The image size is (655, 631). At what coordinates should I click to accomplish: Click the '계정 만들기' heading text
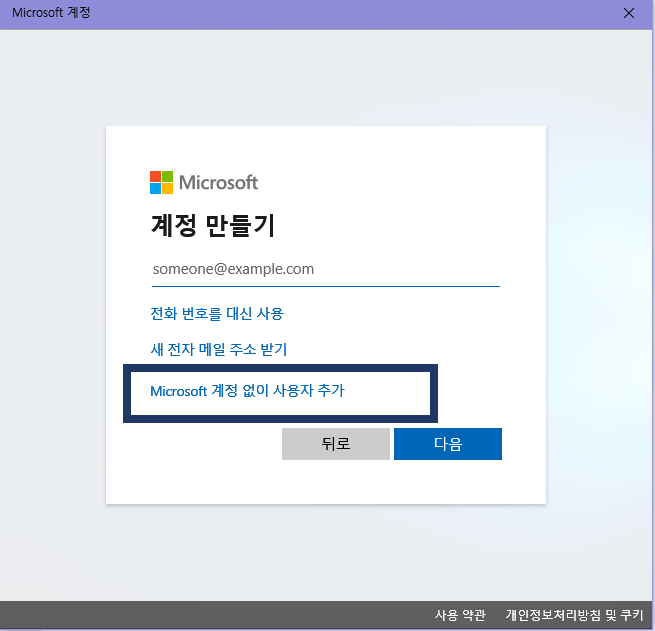(213, 226)
